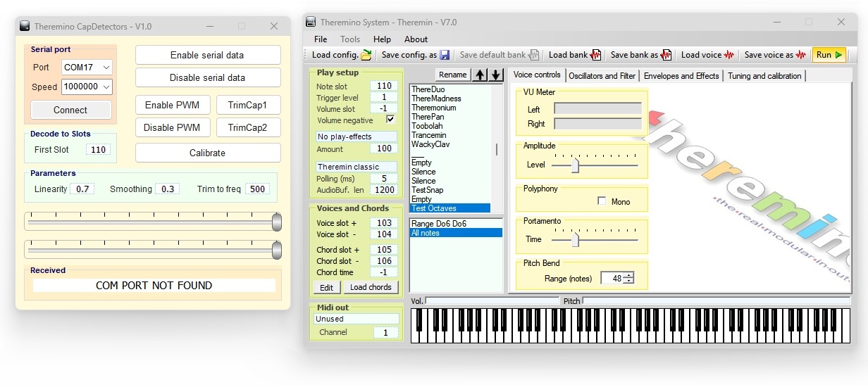
Task: Open the Speed 1000000 dropdown
Action: [x=87, y=87]
